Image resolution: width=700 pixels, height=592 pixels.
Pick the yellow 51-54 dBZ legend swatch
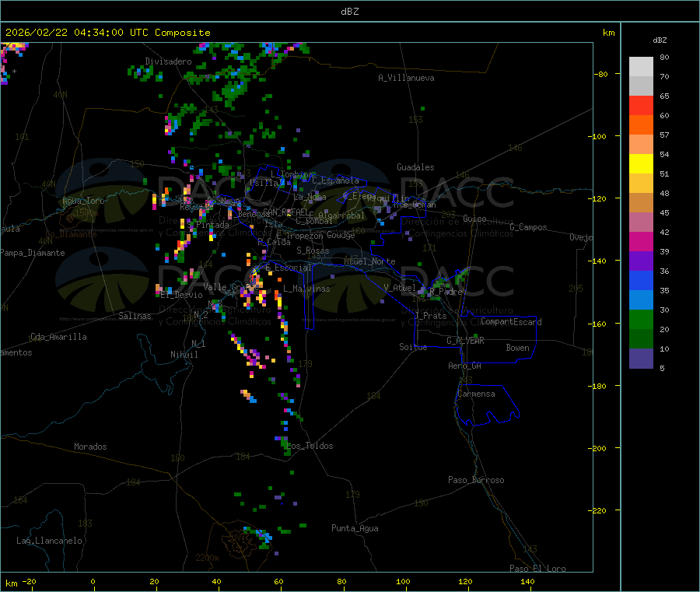click(x=641, y=164)
